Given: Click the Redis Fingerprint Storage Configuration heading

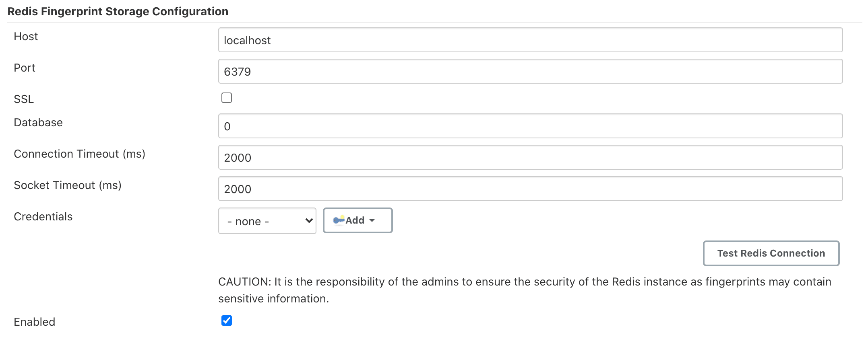Looking at the screenshot, I should pyautogui.click(x=118, y=11).
